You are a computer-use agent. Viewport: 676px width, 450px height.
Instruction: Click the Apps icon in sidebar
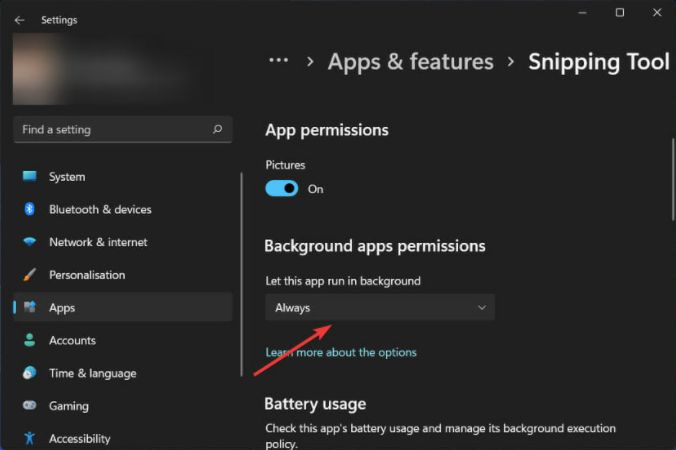click(30, 307)
